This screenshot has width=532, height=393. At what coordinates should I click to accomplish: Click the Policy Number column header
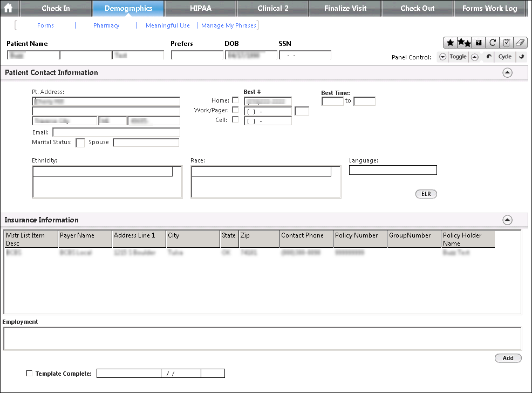click(360, 239)
